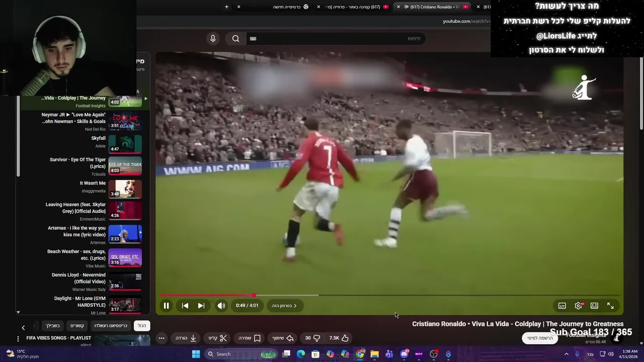Download the video with the download button
Image resolution: width=644 pixels, height=362 pixels.
(x=186, y=338)
